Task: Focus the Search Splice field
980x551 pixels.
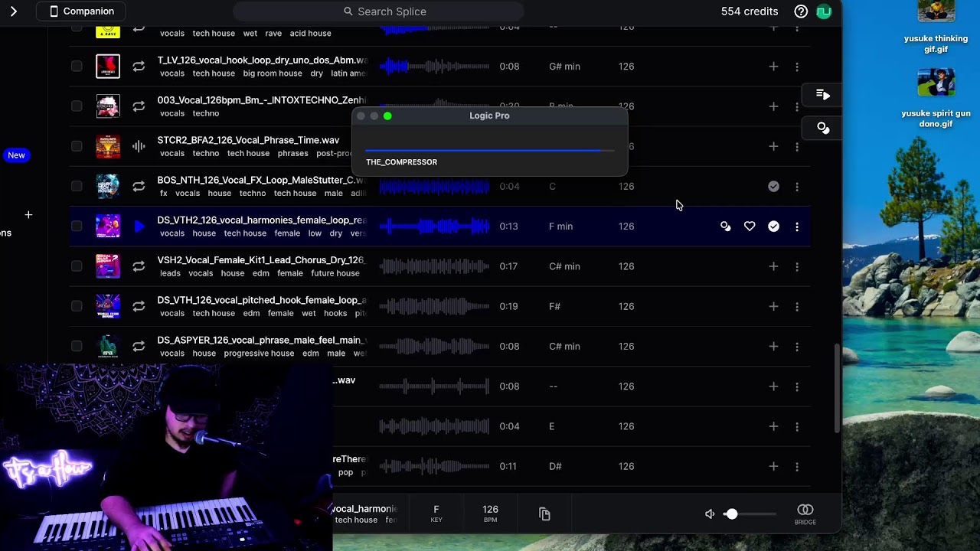Action: click(x=378, y=11)
